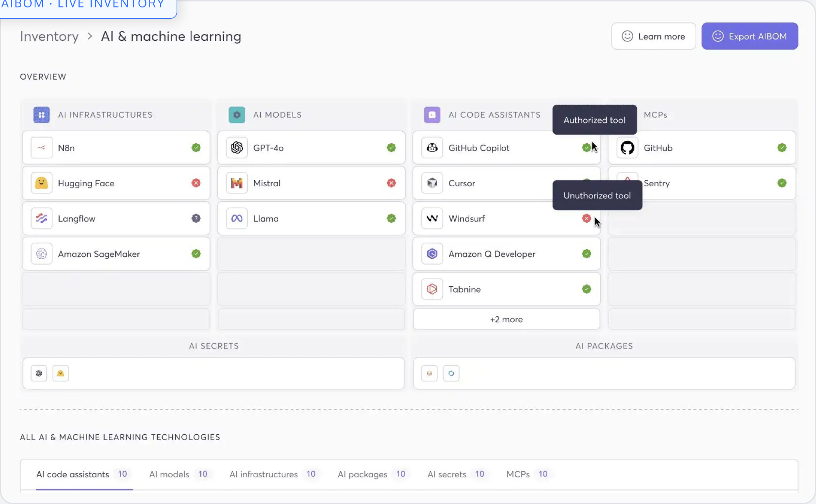
Task: Click the red unauthorized badge on Windsurf
Action: tap(586, 218)
